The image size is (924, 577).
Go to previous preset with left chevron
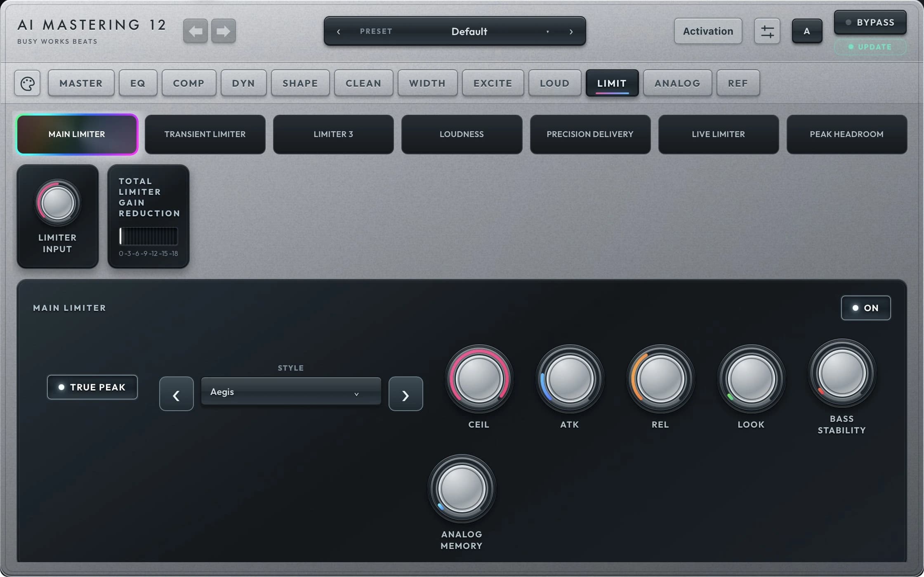click(338, 31)
